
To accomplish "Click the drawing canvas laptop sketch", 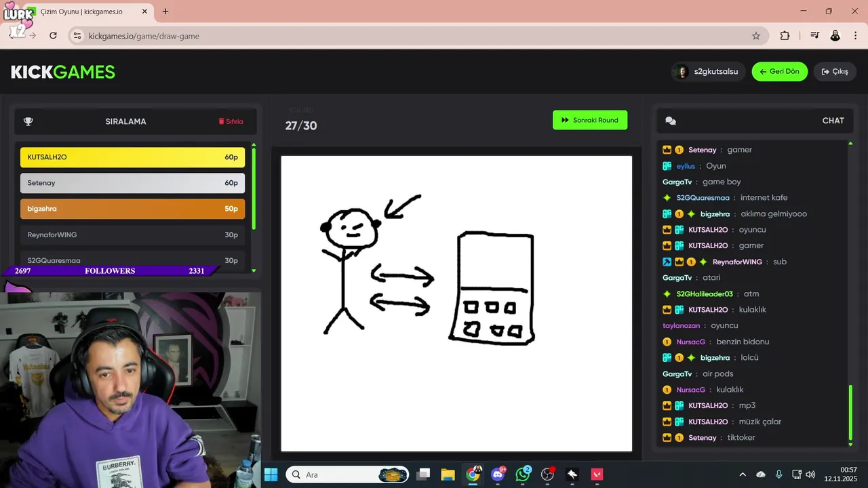I will click(492, 289).
